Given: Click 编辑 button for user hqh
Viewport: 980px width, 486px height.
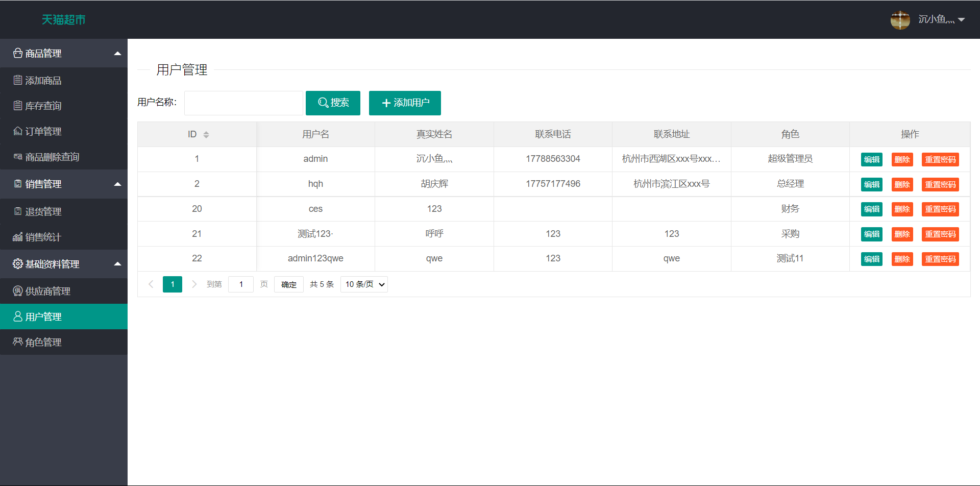Looking at the screenshot, I should pos(871,184).
